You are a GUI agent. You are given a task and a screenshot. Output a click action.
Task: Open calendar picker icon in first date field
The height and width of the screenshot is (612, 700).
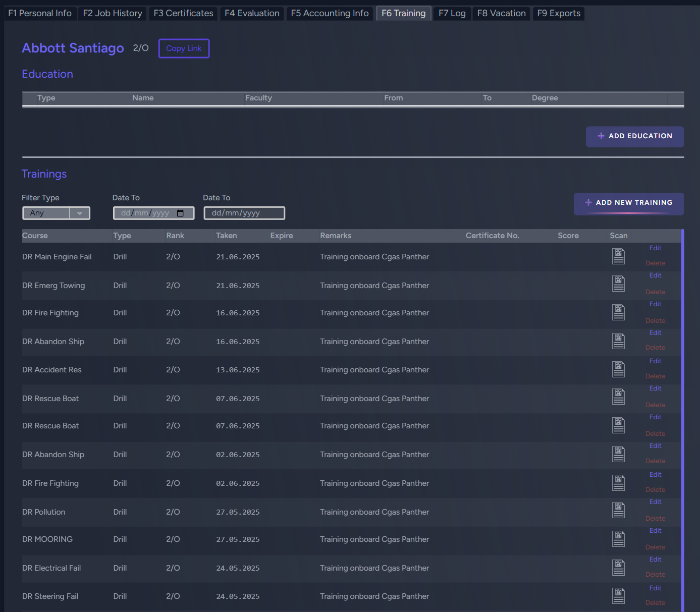pyautogui.click(x=180, y=213)
